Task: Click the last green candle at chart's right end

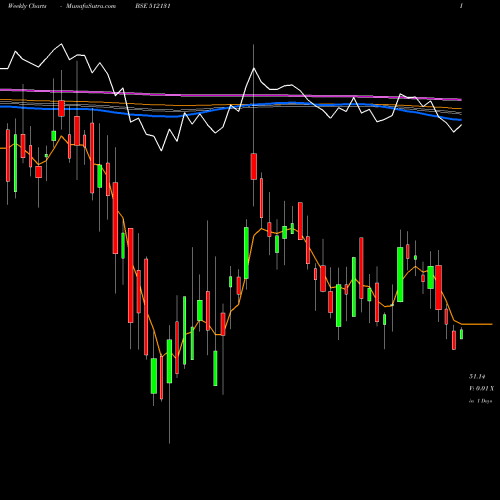Action: (461, 334)
